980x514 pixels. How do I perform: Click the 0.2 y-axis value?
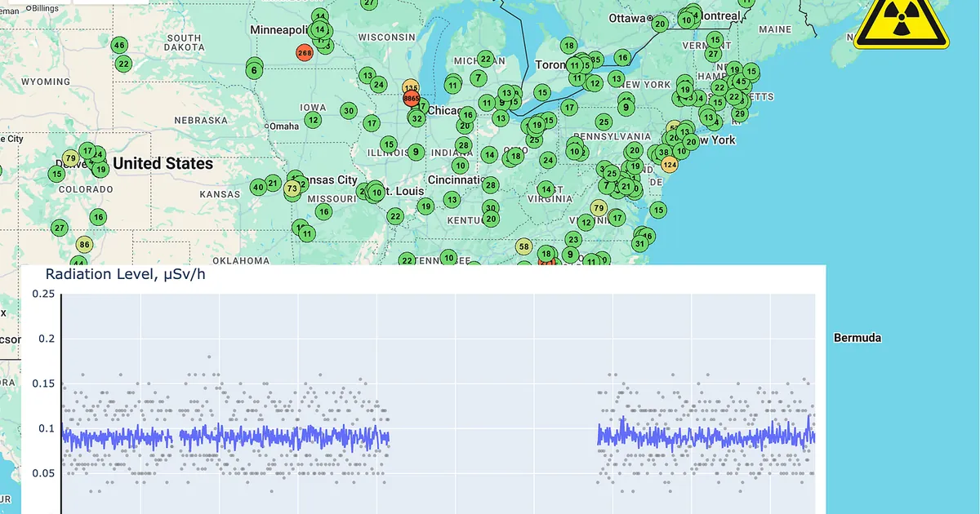point(46,339)
